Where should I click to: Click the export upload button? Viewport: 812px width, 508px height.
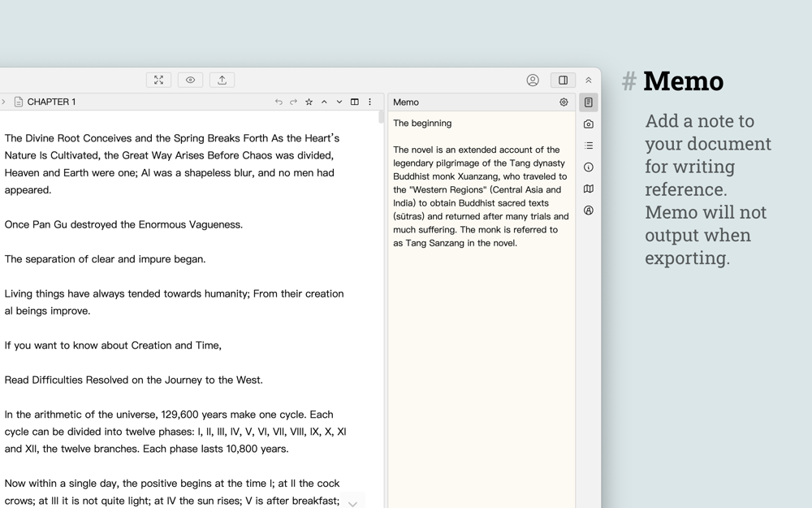point(222,80)
